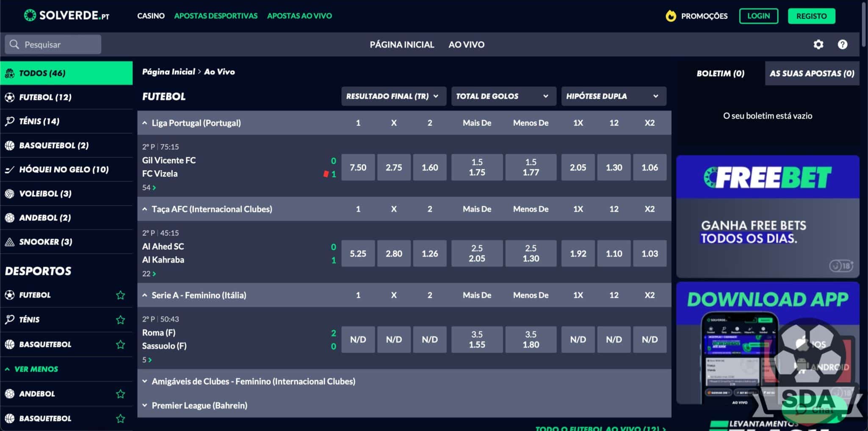Open the Resultado Final (TR) dropdown
This screenshot has width=868, height=431.
coord(393,96)
